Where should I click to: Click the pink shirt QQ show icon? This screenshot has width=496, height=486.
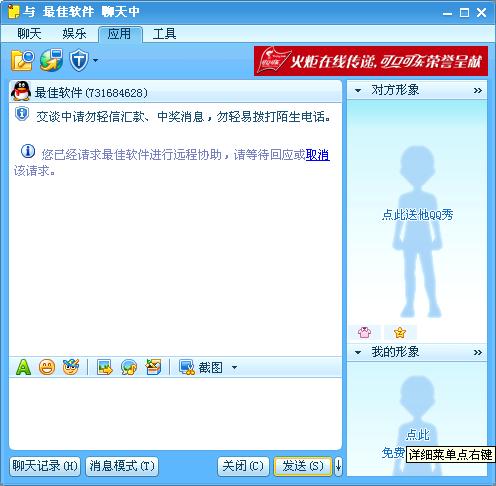pos(364,332)
